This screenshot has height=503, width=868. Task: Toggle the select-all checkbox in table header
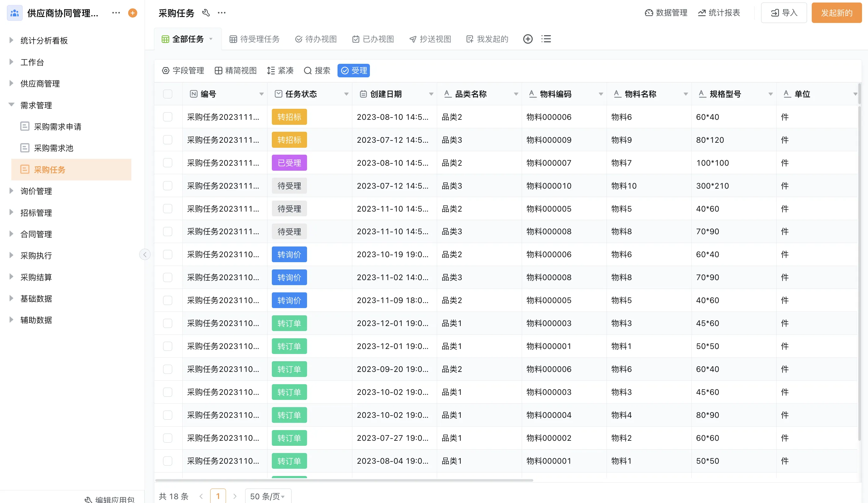168,94
